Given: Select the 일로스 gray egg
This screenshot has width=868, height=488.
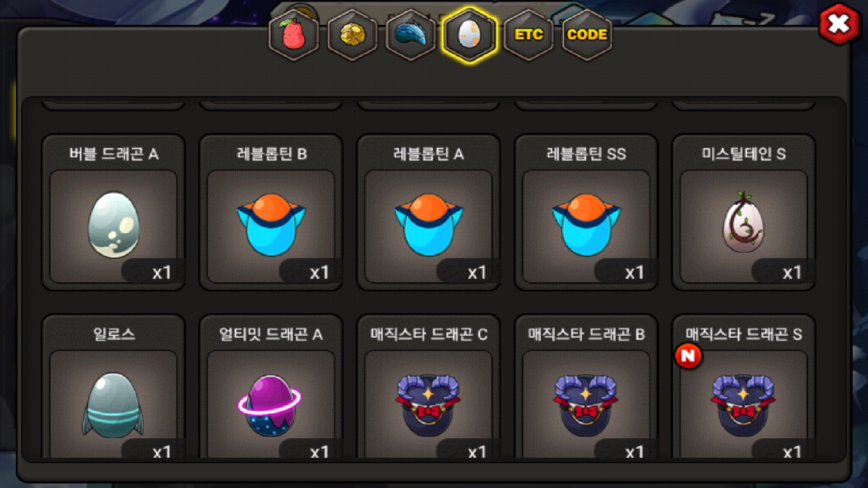Looking at the screenshot, I should tap(113, 387).
